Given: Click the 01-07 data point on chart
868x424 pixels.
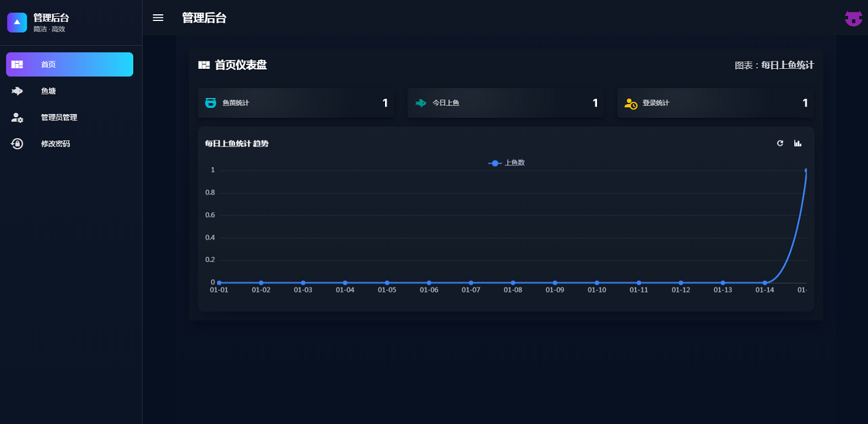Looking at the screenshot, I should pos(471,283).
